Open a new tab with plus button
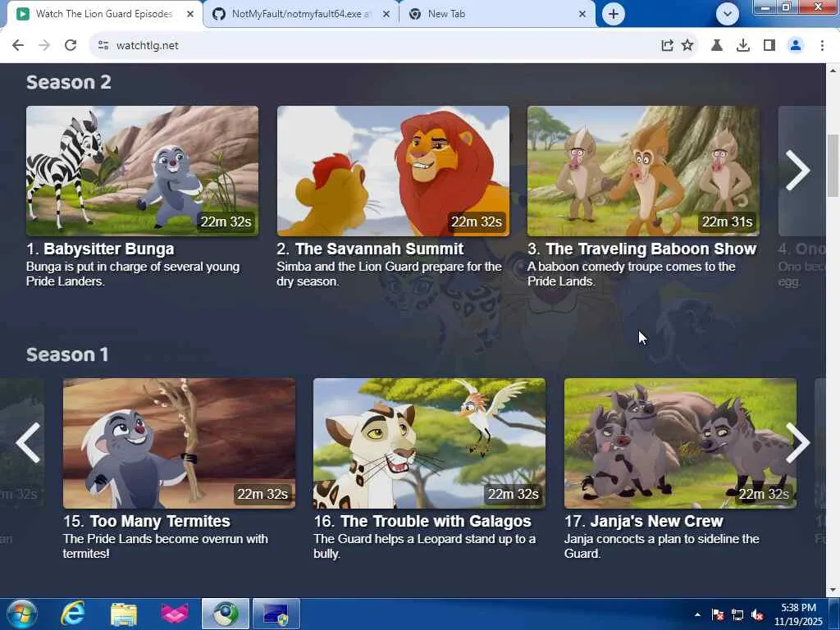 614,14
